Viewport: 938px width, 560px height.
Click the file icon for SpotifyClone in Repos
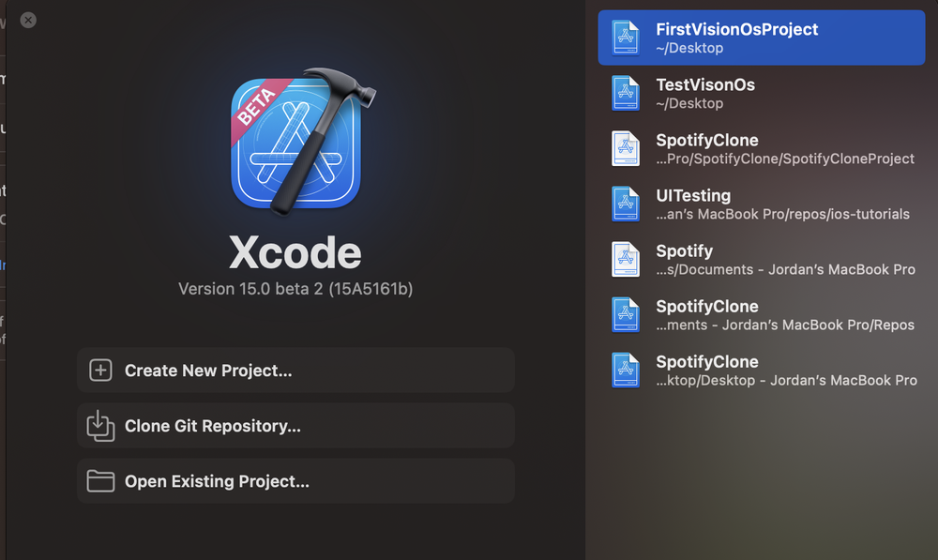[625, 314]
